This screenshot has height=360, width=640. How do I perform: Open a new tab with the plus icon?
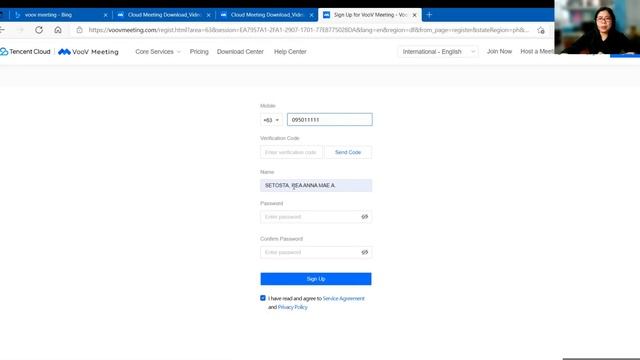429,15
